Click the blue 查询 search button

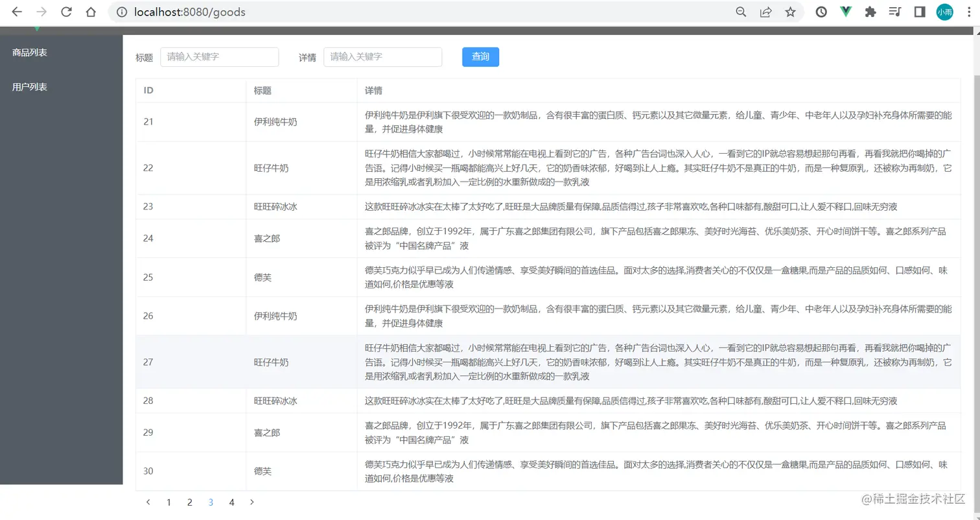(x=480, y=57)
